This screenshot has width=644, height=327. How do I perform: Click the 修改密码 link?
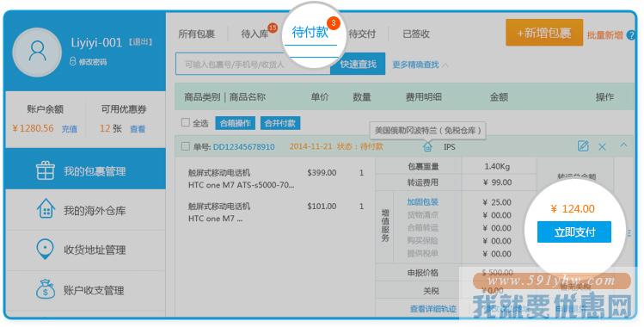[x=93, y=62]
